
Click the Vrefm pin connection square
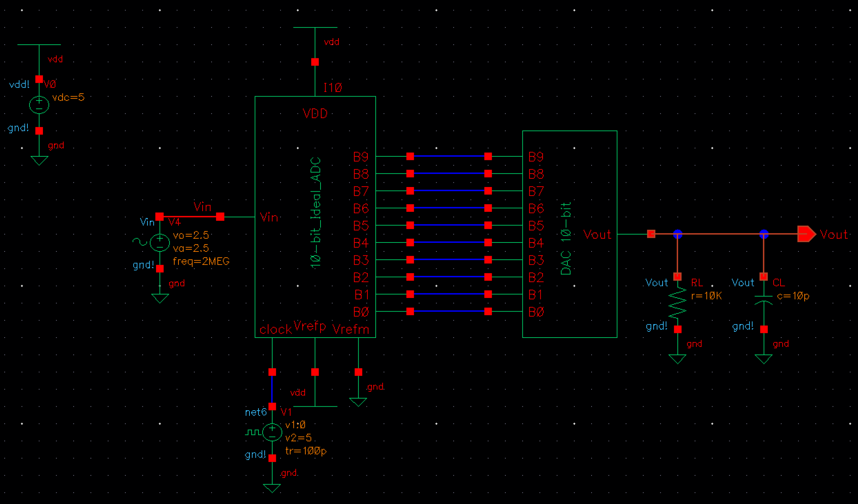point(358,371)
